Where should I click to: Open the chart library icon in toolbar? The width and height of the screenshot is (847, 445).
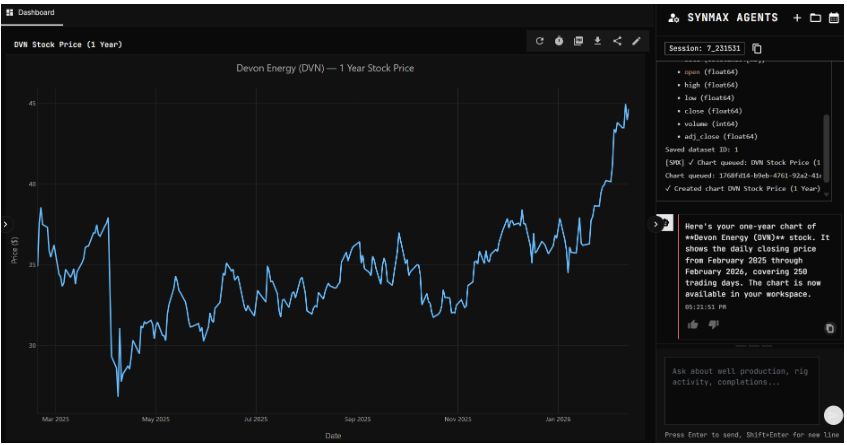tap(578, 41)
